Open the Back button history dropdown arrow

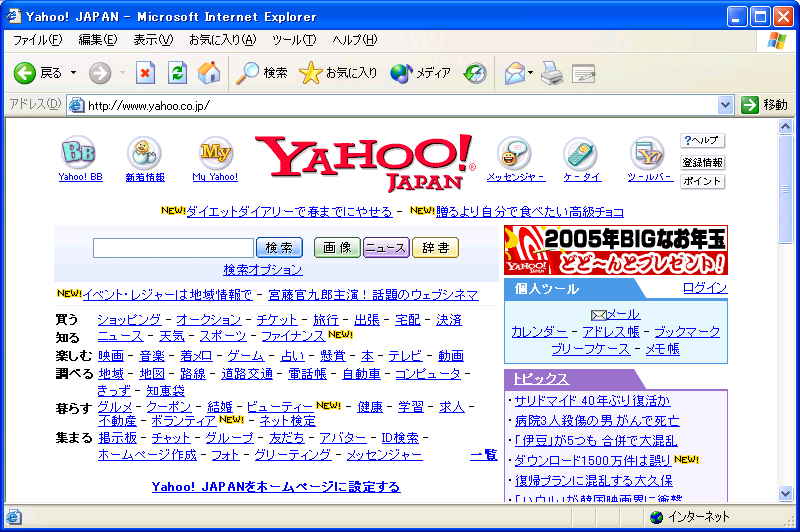[73, 73]
